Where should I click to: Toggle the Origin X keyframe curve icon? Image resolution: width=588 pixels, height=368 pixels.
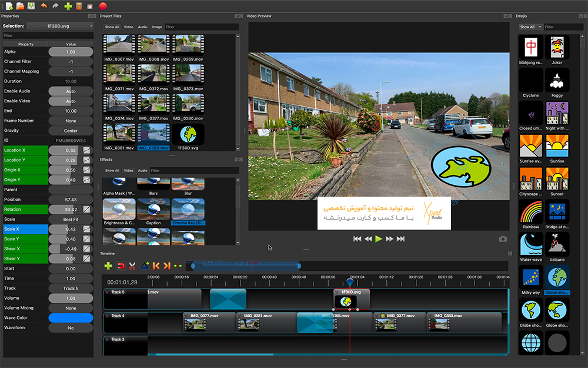coord(86,170)
